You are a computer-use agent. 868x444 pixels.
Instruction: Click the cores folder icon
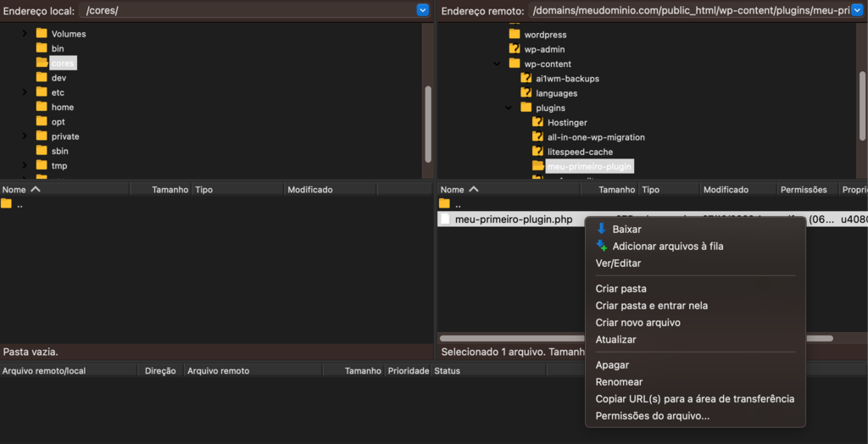tap(42, 63)
